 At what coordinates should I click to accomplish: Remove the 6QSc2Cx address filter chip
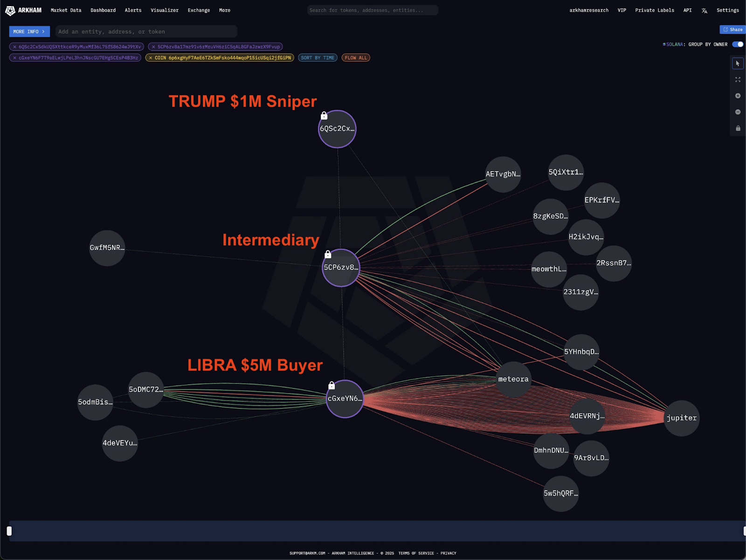click(x=14, y=47)
